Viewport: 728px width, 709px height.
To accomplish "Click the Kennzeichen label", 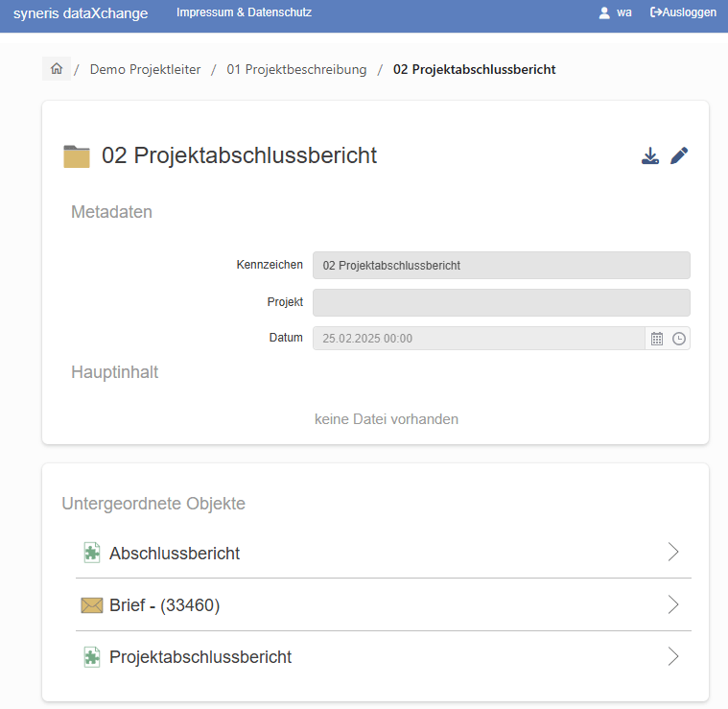I will pos(270,265).
